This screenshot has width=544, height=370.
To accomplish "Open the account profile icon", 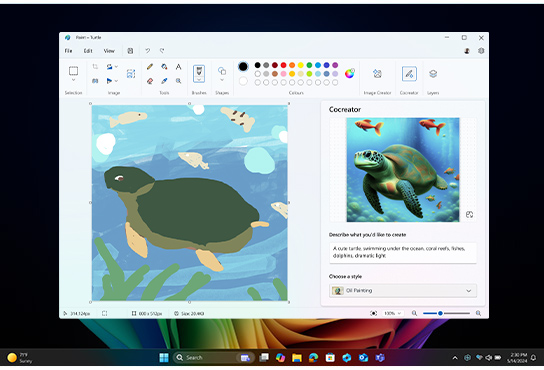I will [467, 51].
